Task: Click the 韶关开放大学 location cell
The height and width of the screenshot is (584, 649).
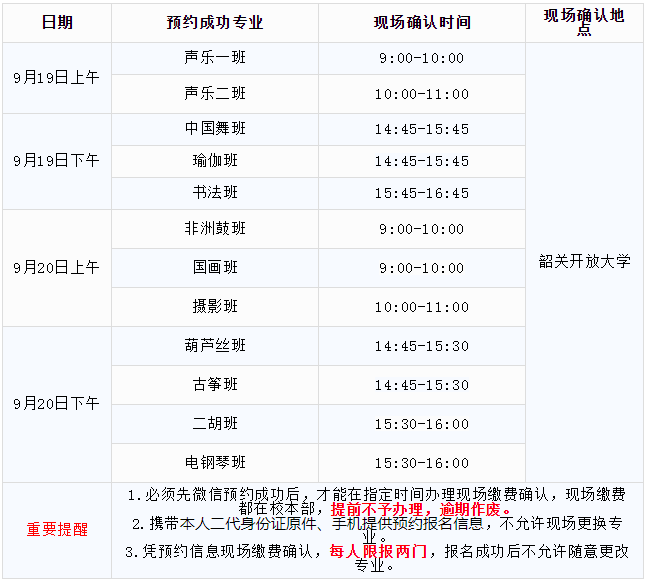Action: (584, 262)
